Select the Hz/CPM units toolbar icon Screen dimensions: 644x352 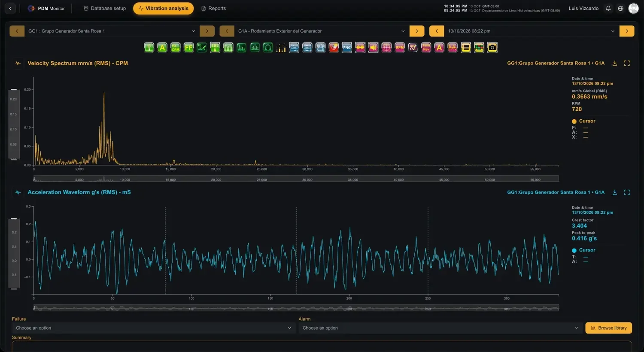(x=176, y=48)
